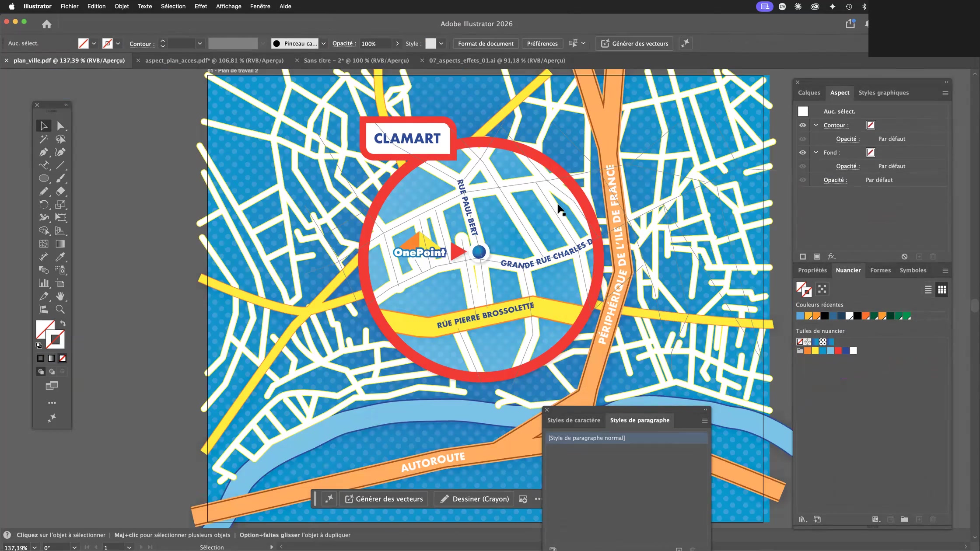Open the Affichage menu
980x551 pixels.
[x=228, y=6]
